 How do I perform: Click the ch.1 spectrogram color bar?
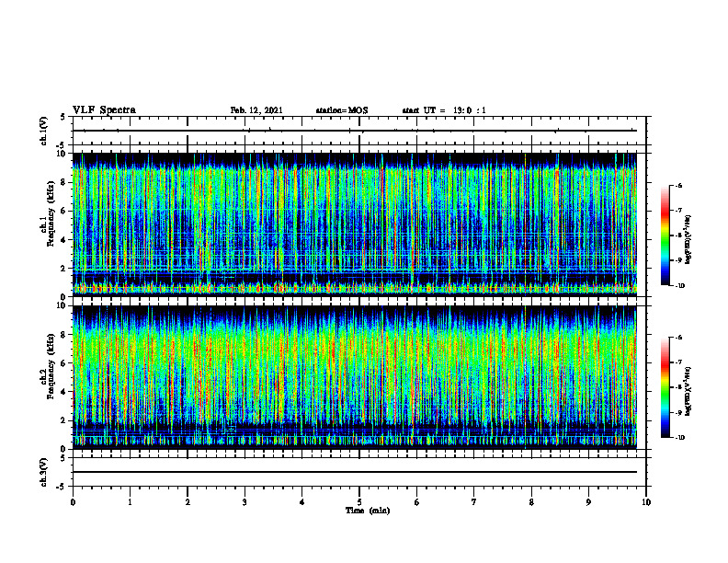(665, 236)
